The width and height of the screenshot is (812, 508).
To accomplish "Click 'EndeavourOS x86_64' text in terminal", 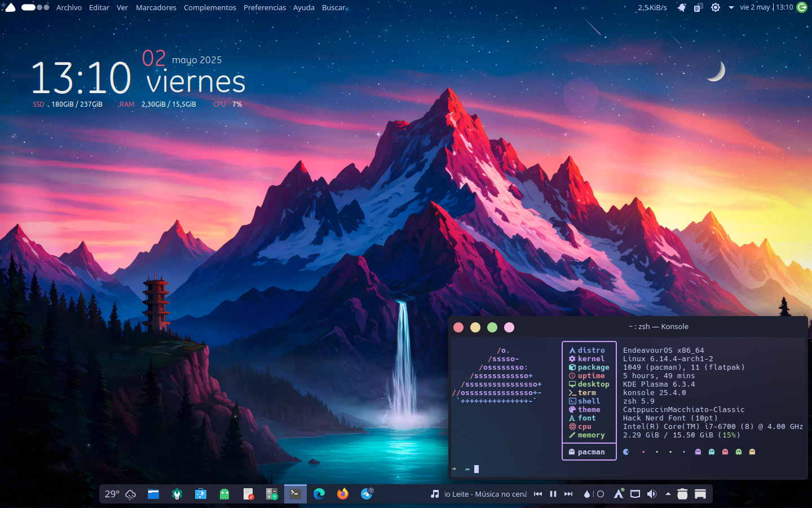I will [x=664, y=351].
